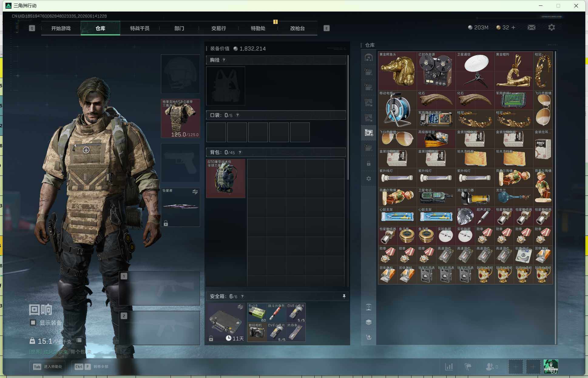Toggle the 显示装备 checkbox
This screenshot has height=378, width=588.
[x=33, y=323]
